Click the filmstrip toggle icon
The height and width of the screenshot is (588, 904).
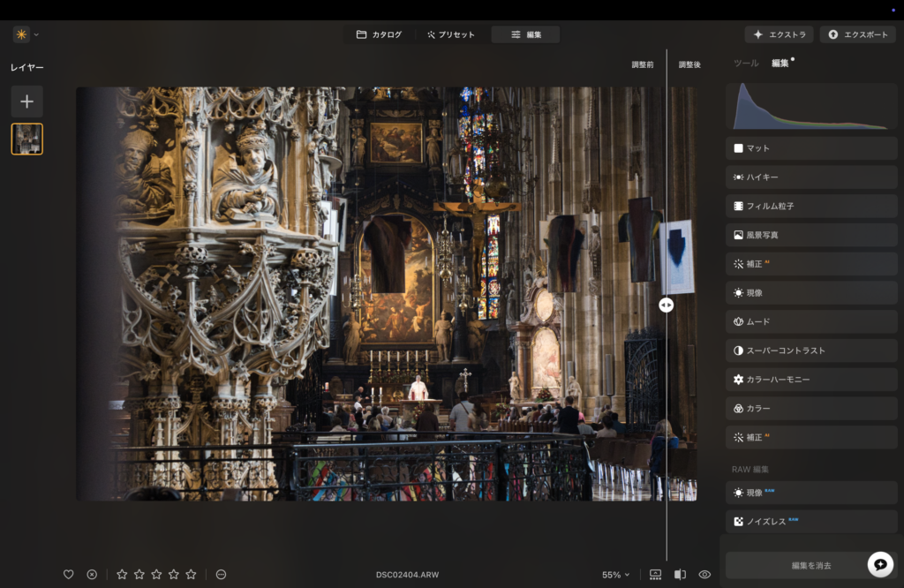pyautogui.click(x=656, y=574)
